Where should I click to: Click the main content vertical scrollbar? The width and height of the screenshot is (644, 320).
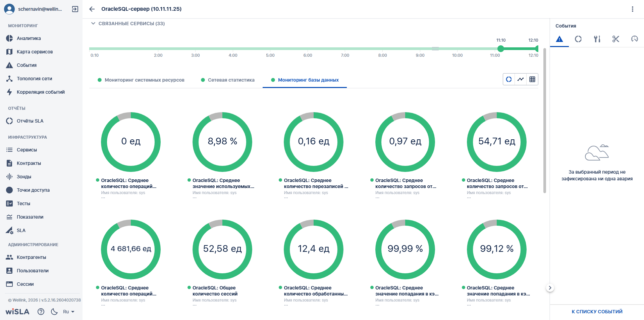coord(545,121)
